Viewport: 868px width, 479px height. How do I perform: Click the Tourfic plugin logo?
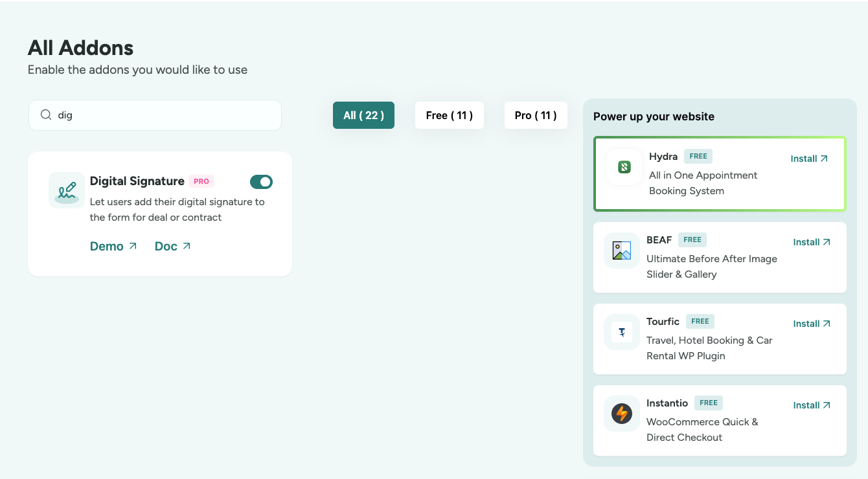621,332
